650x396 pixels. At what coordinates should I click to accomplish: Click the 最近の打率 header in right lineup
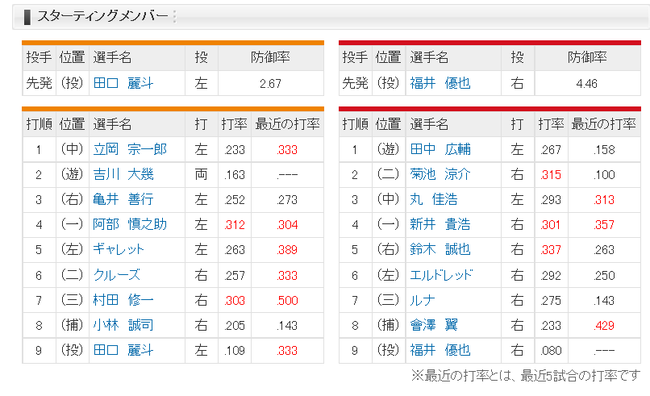[x=604, y=124]
